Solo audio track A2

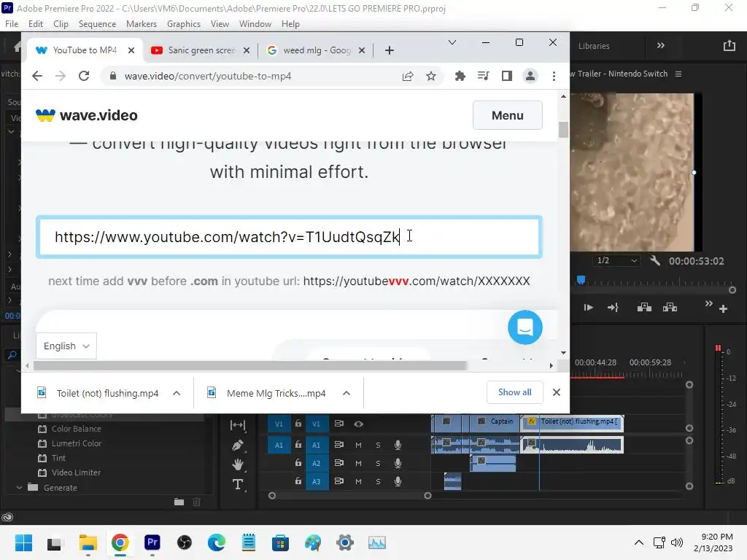(379, 463)
